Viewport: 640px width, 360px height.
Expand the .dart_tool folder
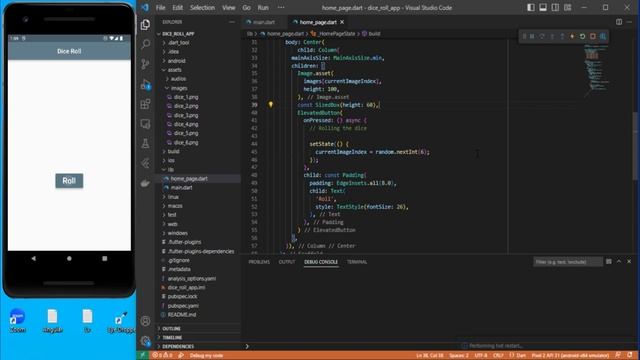[x=178, y=43]
